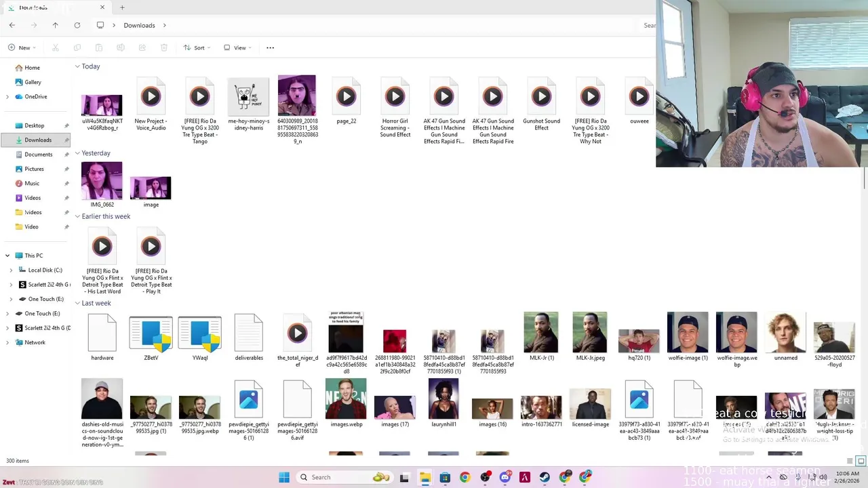The height and width of the screenshot is (488, 868).
Task: Collapse the Yesterday file group
Action: tap(77, 153)
